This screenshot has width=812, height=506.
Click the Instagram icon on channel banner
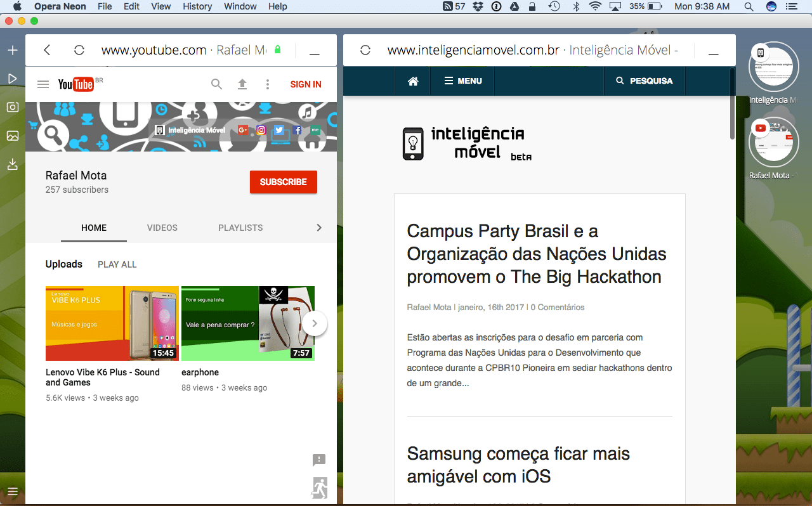click(261, 130)
